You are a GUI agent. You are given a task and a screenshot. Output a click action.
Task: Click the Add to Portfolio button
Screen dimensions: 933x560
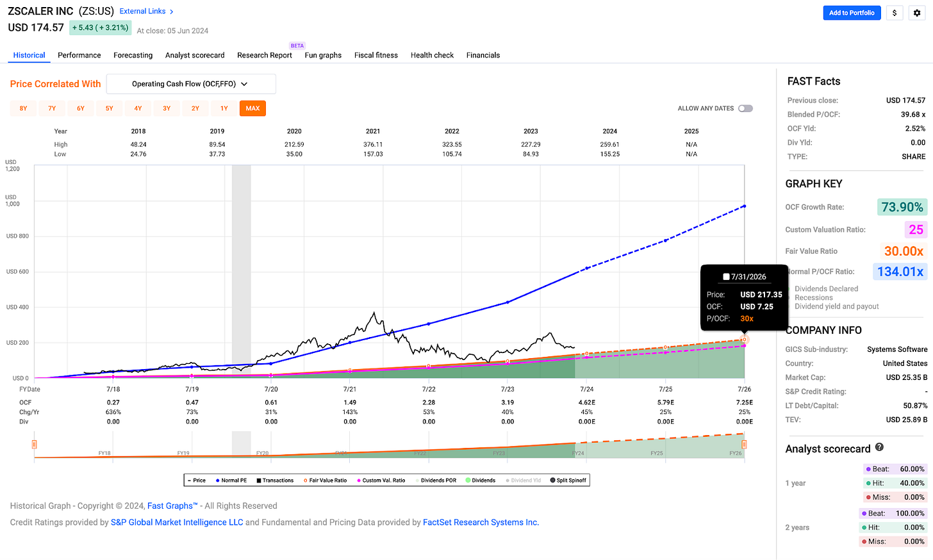point(852,13)
